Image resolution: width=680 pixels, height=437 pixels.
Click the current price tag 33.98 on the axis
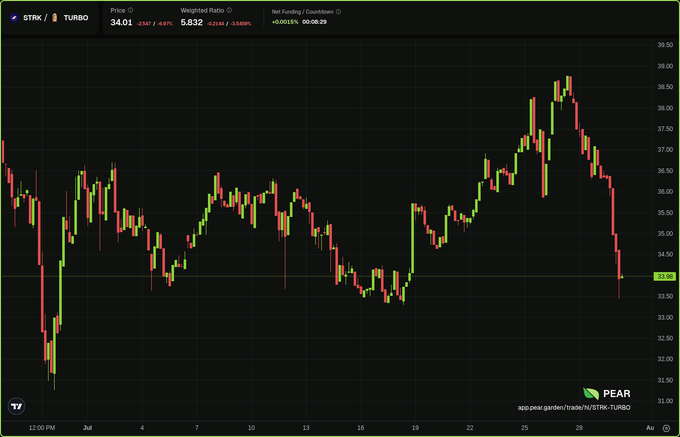click(664, 277)
